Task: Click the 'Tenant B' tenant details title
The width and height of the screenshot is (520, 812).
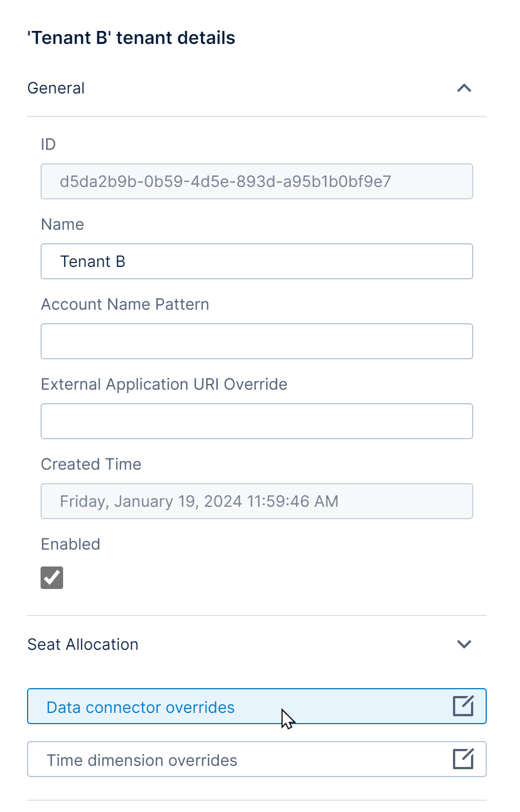Action: click(x=131, y=38)
